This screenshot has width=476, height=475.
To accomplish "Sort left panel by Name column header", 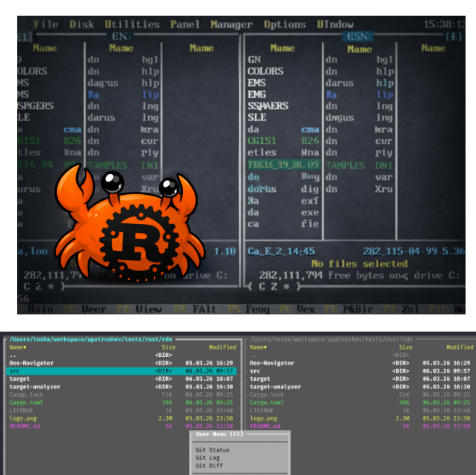I will click(x=18, y=347).
